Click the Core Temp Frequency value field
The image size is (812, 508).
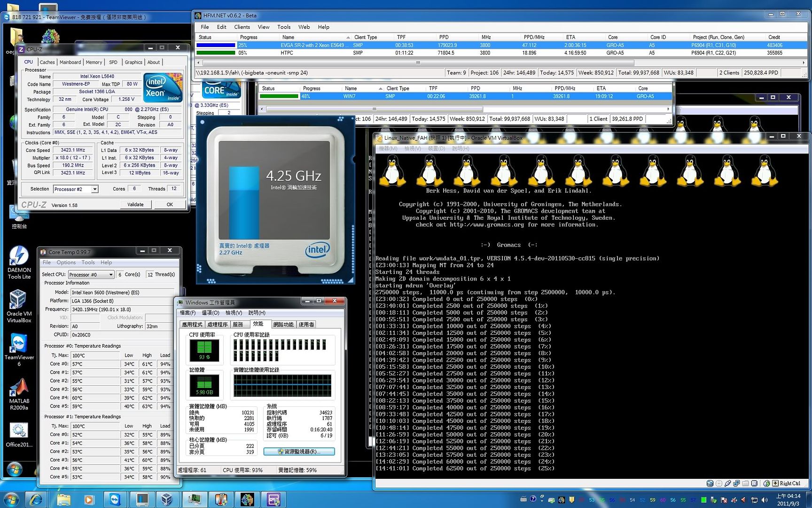(121, 310)
